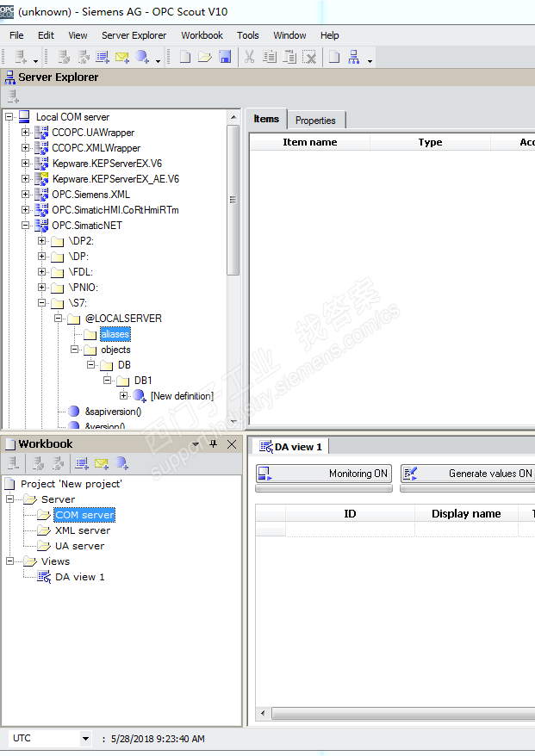Click the Workbook page icon in toolbar
The height and width of the screenshot is (756, 535).
(x=333, y=57)
